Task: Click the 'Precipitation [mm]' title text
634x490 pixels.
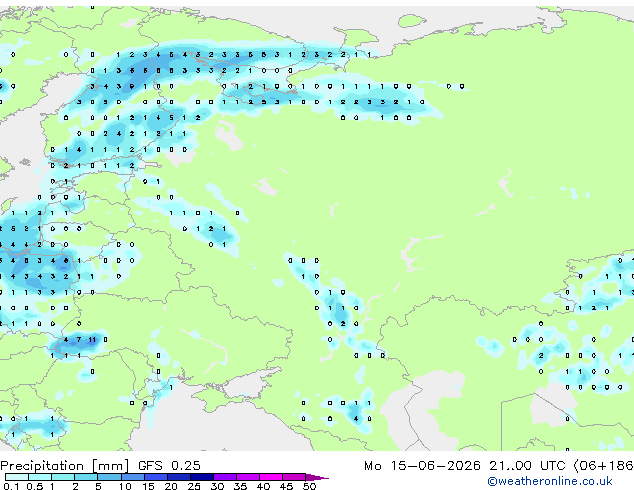Action: pos(65,466)
